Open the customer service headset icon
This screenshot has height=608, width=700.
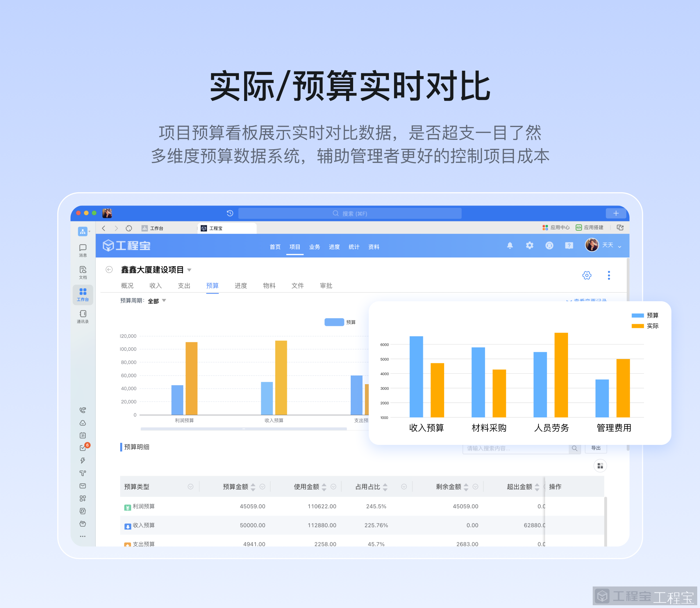550,245
